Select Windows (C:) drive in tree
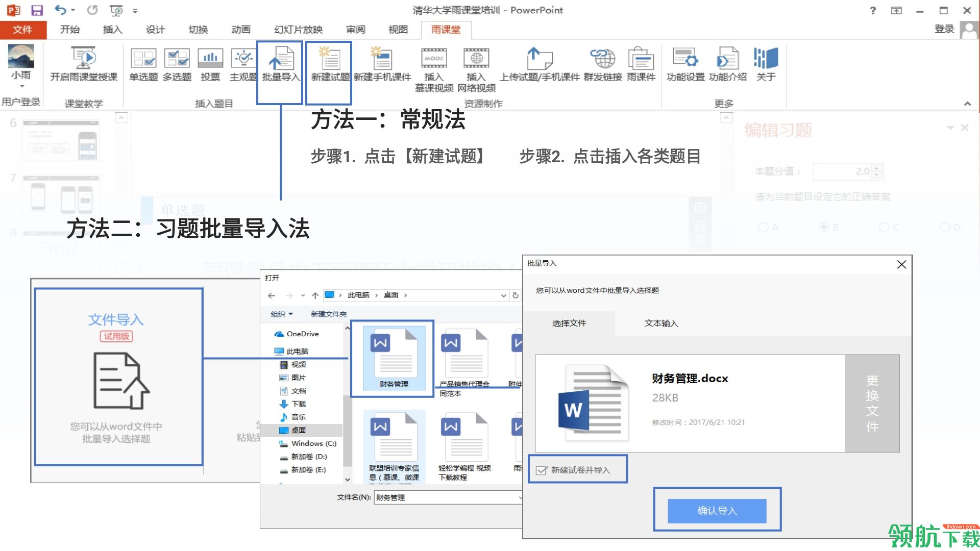This screenshot has width=980, height=551. coord(313,443)
